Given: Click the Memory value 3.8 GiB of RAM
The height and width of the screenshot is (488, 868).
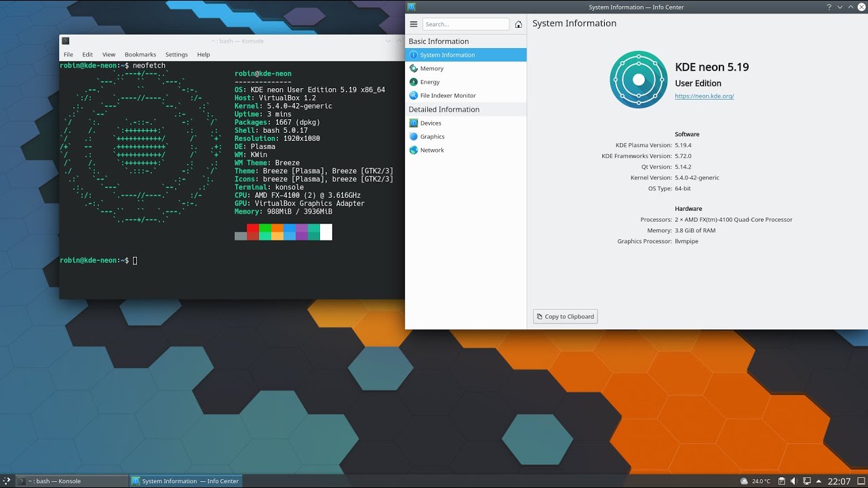Looking at the screenshot, I should pyautogui.click(x=695, y=230).
